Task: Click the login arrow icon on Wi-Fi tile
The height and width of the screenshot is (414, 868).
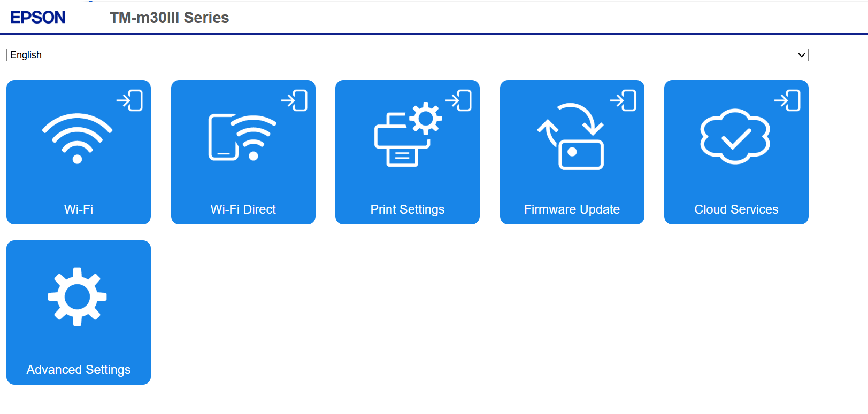Action: click(130, 100)
